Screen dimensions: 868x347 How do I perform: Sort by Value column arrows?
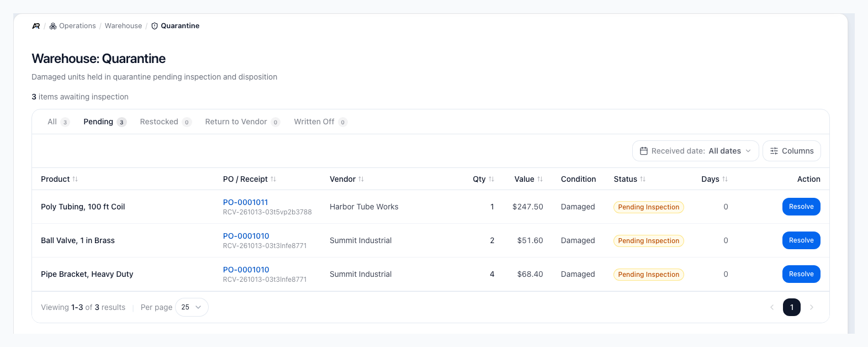pyautogui.click(x=540, y=179)
